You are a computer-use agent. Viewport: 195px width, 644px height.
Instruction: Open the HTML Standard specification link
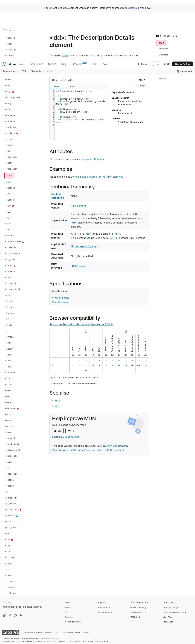point(60,297)
